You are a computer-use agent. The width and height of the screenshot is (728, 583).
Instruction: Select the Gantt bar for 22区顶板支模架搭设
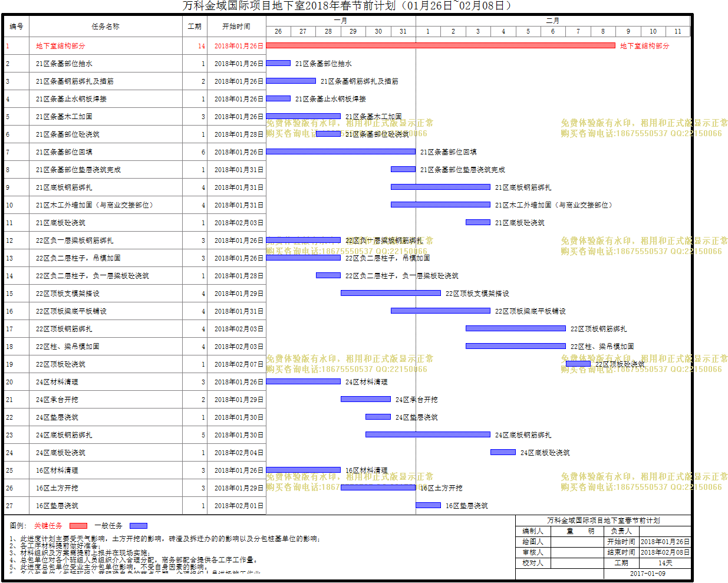click(391, 293)
